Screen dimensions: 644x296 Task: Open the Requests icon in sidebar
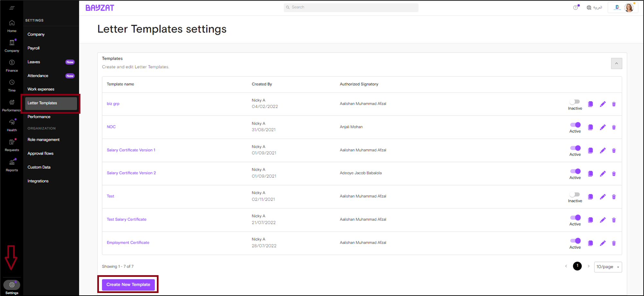point(12,142)
